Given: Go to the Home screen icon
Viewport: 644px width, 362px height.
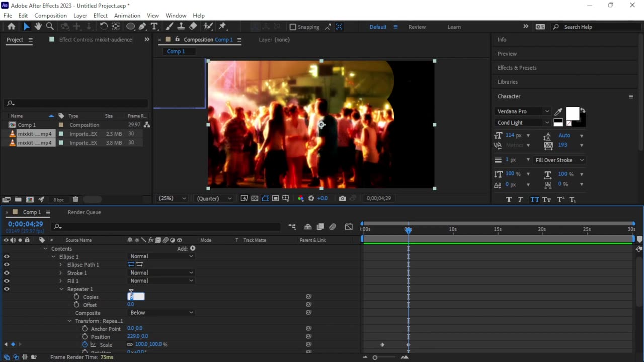Looking at the screenshot, I should coord(11,27).
